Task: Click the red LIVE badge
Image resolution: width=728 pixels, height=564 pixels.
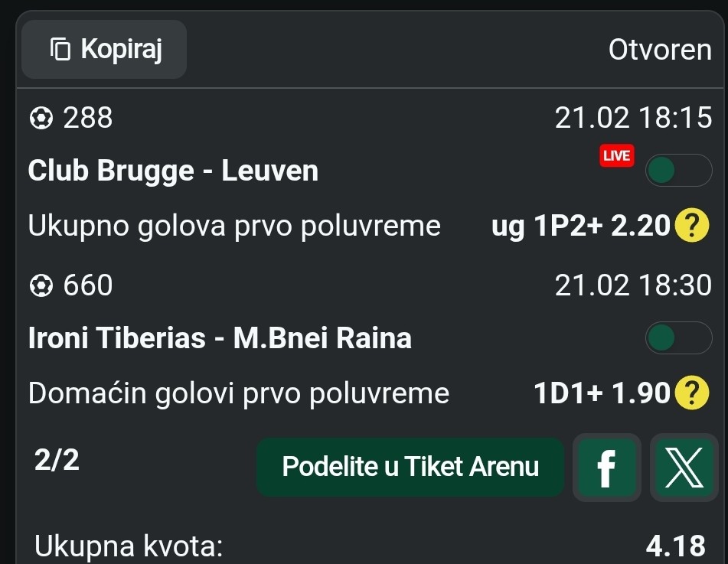Action: click(x=616, y=156)
